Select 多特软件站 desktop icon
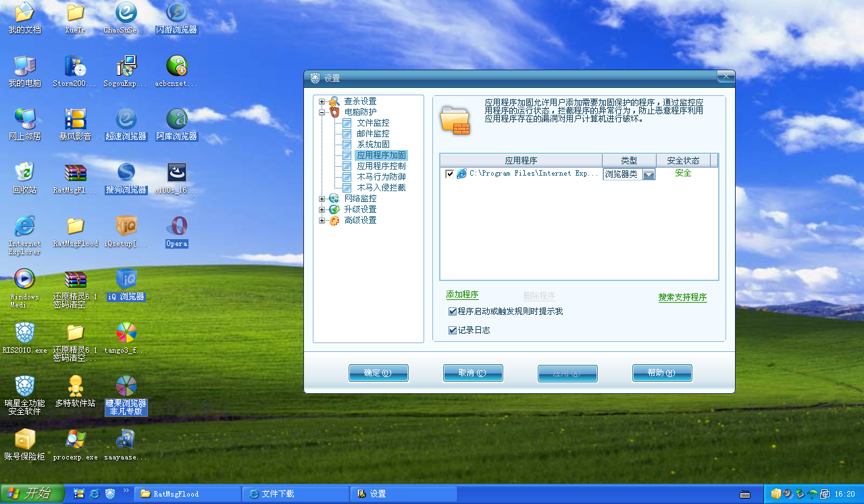 point(75,391)
